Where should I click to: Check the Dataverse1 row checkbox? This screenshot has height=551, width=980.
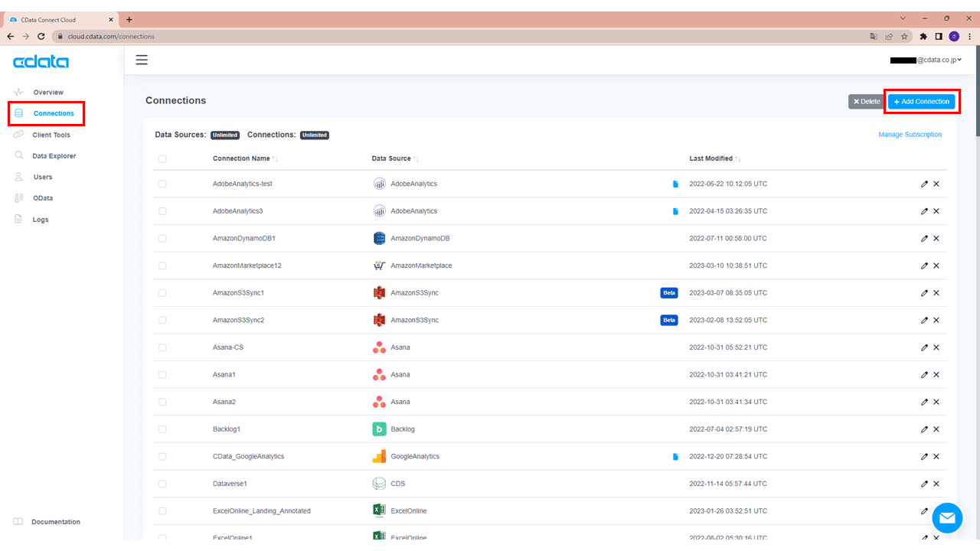(162, 484)
